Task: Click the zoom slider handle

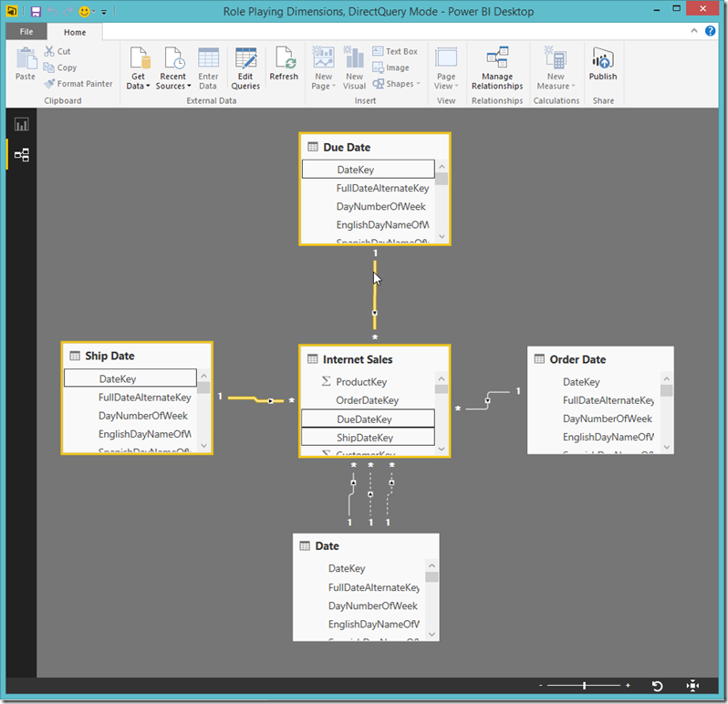Action: click(x=584, y=686)
